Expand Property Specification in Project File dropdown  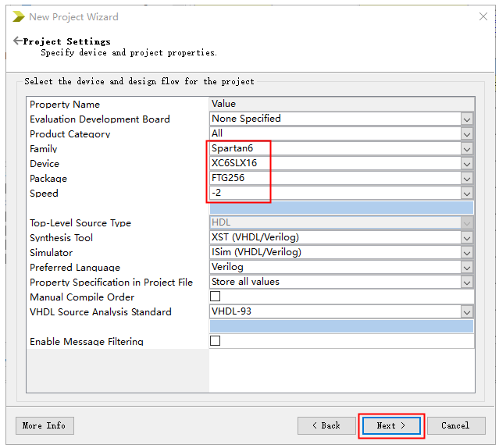pos(466,282)
